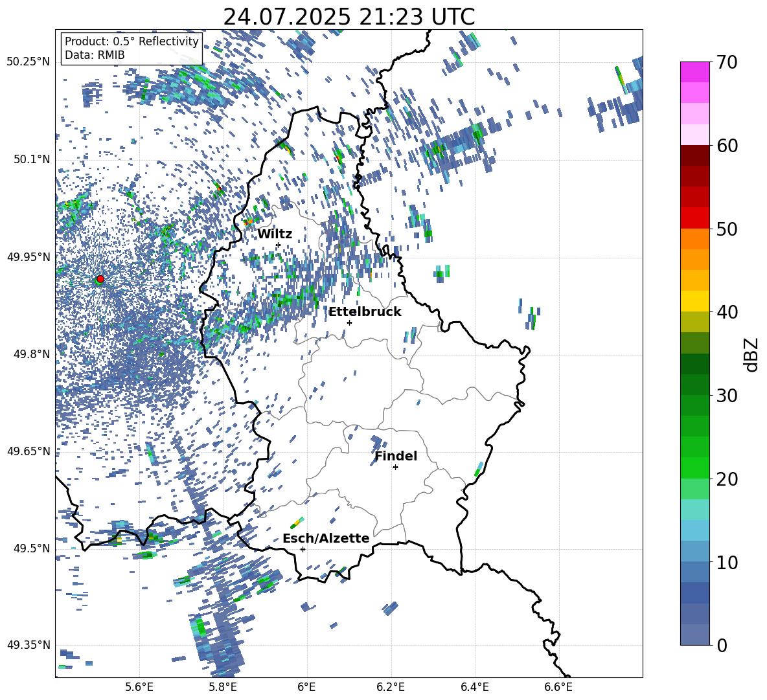Click the colorbar tick value 60
767x700 pixels.
click(726, 146)
